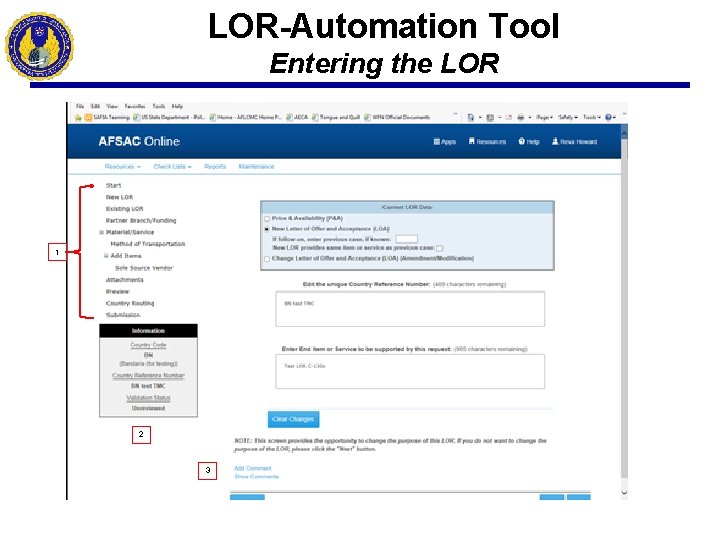Image resolution: width=720 pixels, height=540 pixels.
Task: Click the Country Reference Number link
Action: click(148, 375)
